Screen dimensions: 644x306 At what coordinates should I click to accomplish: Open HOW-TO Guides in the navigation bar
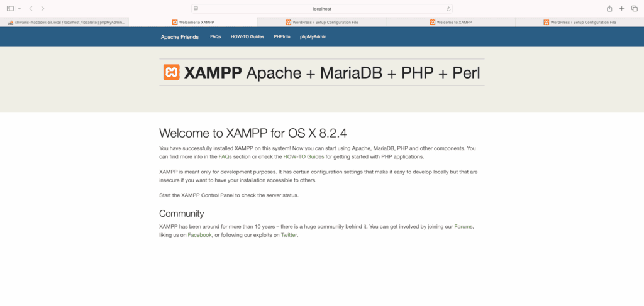tap(247, 37)
